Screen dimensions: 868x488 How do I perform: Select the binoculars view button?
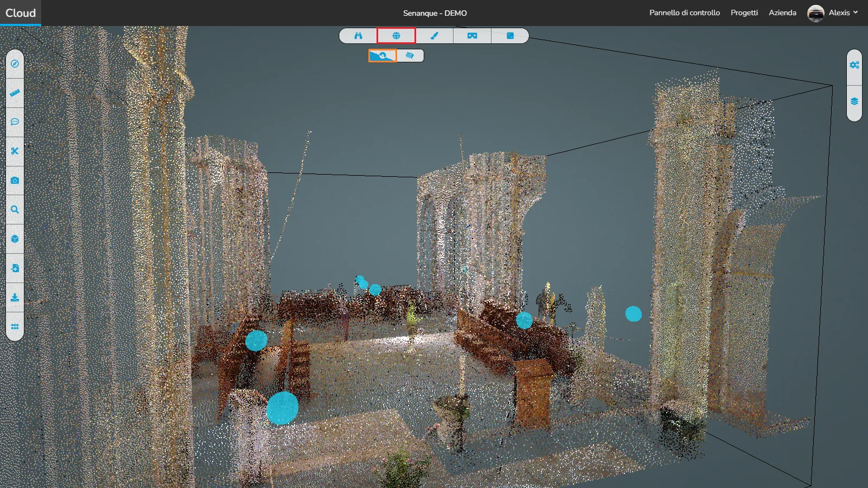coord(358,36)
